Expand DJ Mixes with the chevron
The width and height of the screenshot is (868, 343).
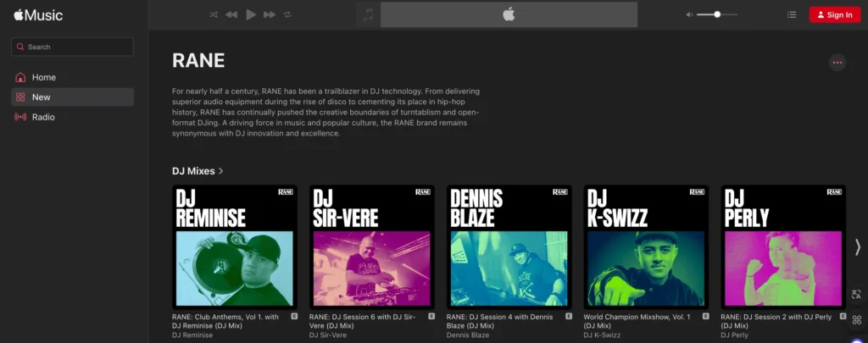point(221,171)
